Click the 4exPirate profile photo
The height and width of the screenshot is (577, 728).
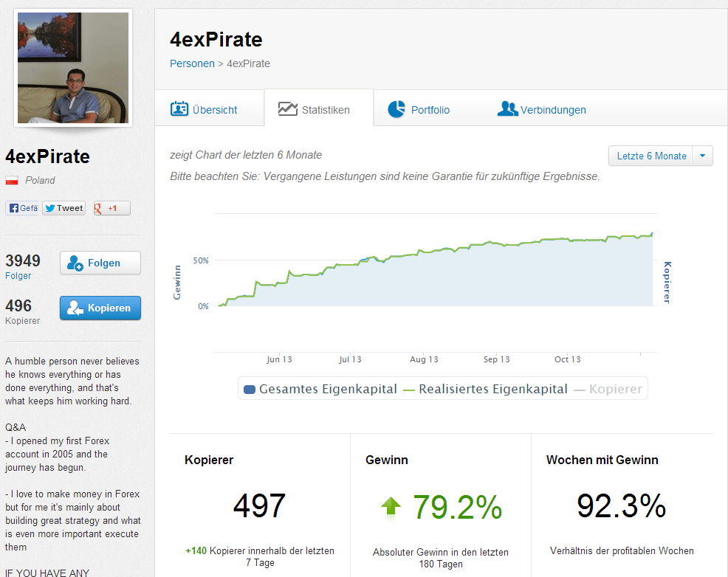pyautogui.click(x=73, y=68)
